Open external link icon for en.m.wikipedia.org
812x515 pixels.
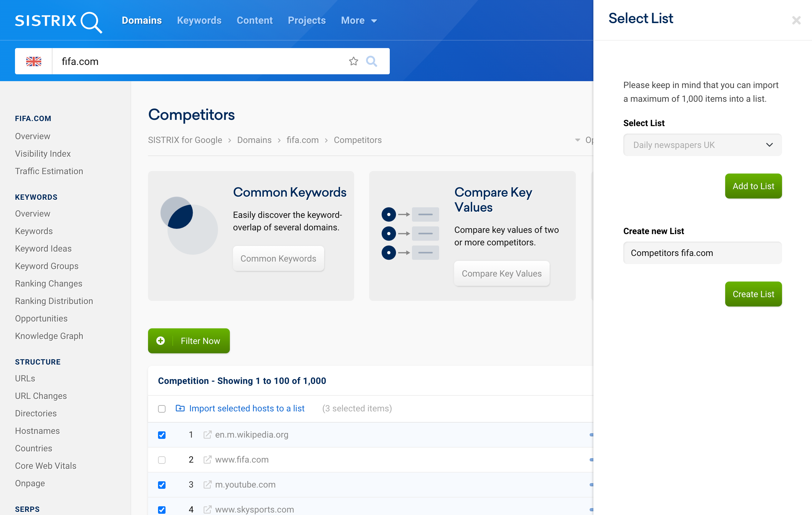pyautogui.click(x=207, y=434)
